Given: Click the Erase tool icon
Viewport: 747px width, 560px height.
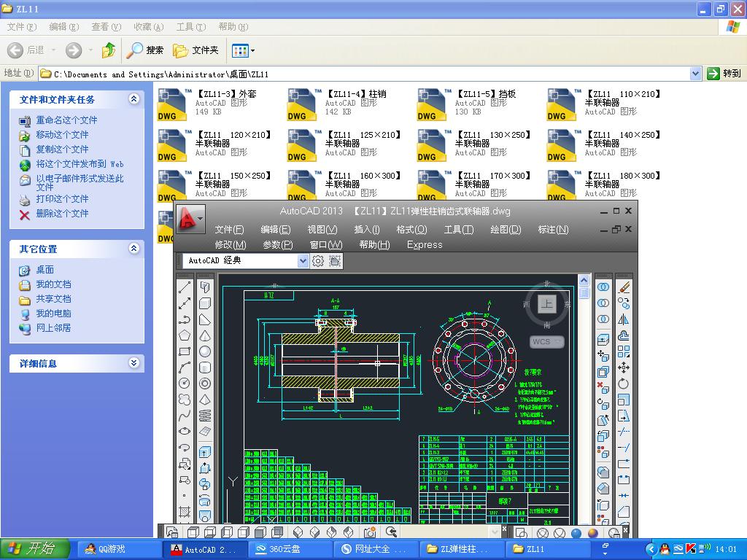Looking at the screenshot, I should (x=624, y=287).
